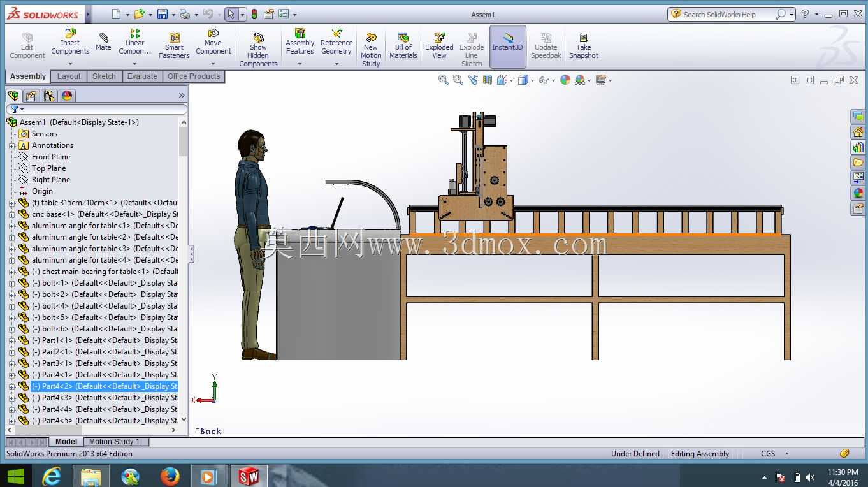868x487 pixels.
Task: Show Hidden Components
Action: (x=258, y=50)
